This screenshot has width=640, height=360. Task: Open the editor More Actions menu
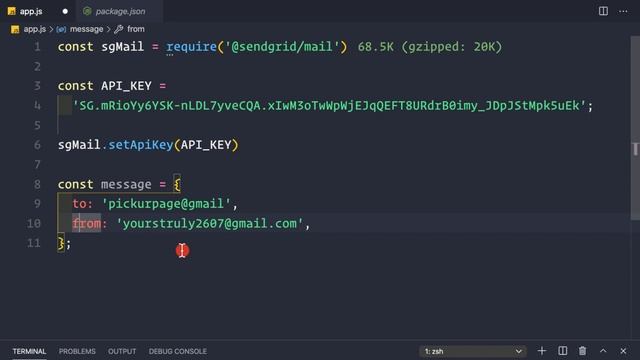tap(623, 11)
